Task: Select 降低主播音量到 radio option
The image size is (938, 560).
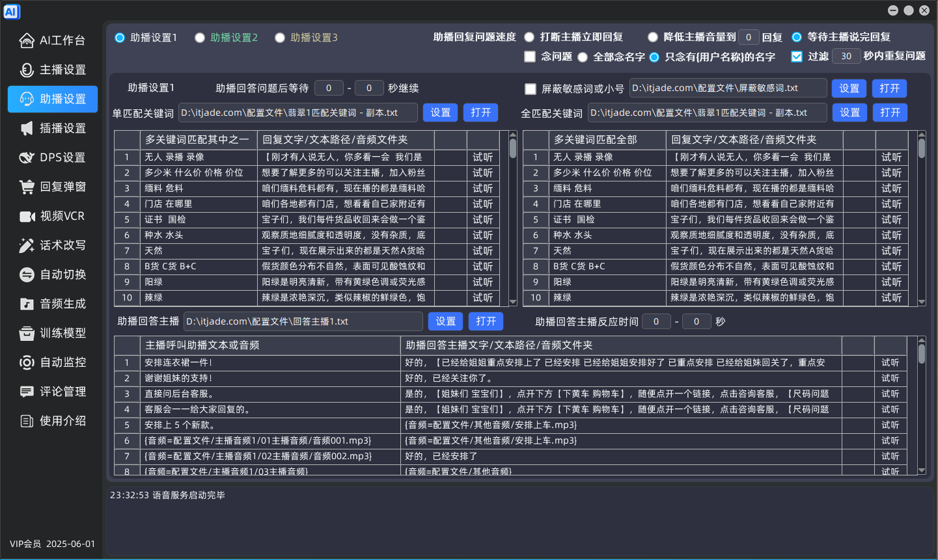Action: click(653, 37)
